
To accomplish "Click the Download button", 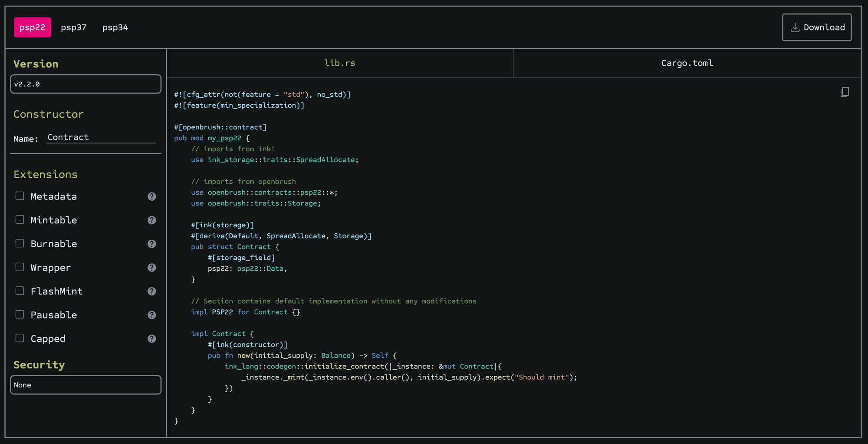I will (x=816, y=27).
